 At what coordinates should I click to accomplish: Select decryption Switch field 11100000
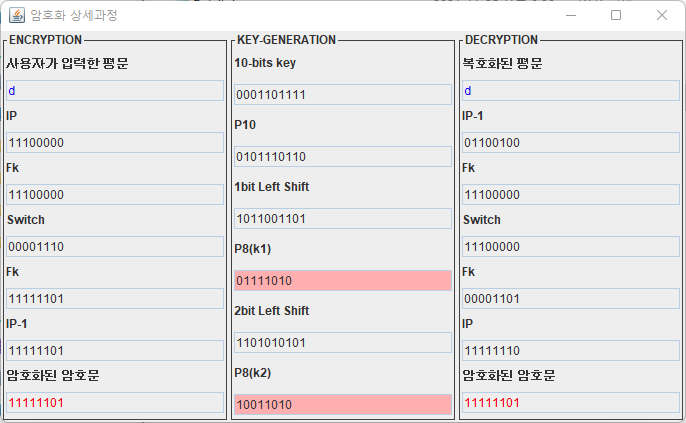pos(571,247)
